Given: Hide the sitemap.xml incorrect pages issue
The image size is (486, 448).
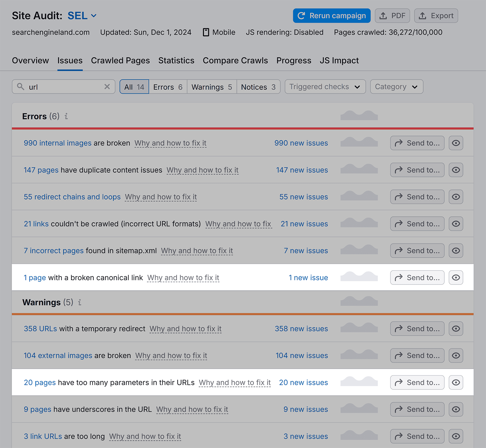Looking at the screenshot, I should 456,251.
